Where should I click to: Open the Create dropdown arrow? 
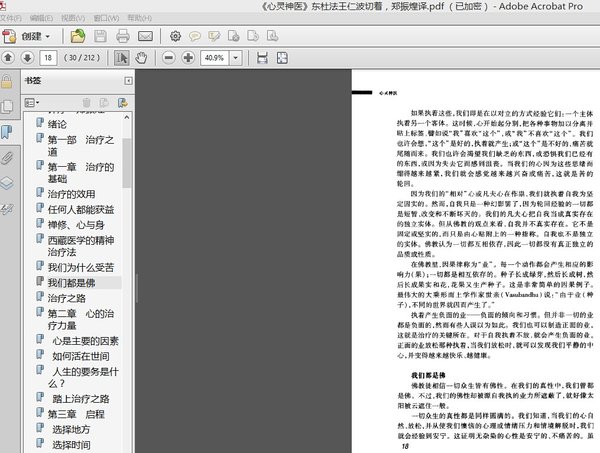click(48, 37)
